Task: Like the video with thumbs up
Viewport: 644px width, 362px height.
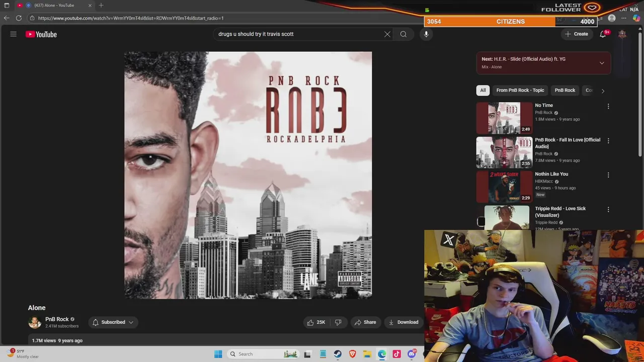Action: 316,322
